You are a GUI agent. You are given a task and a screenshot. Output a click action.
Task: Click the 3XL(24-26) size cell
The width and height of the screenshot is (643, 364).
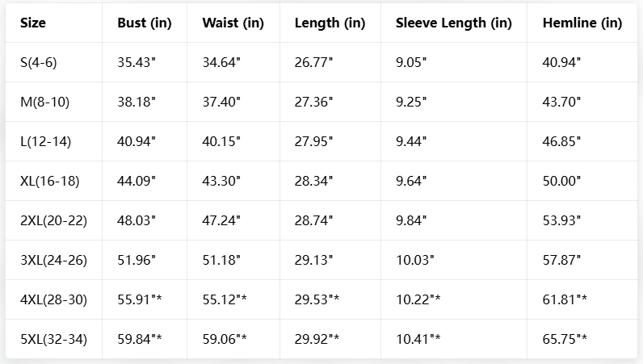point(53,260)
